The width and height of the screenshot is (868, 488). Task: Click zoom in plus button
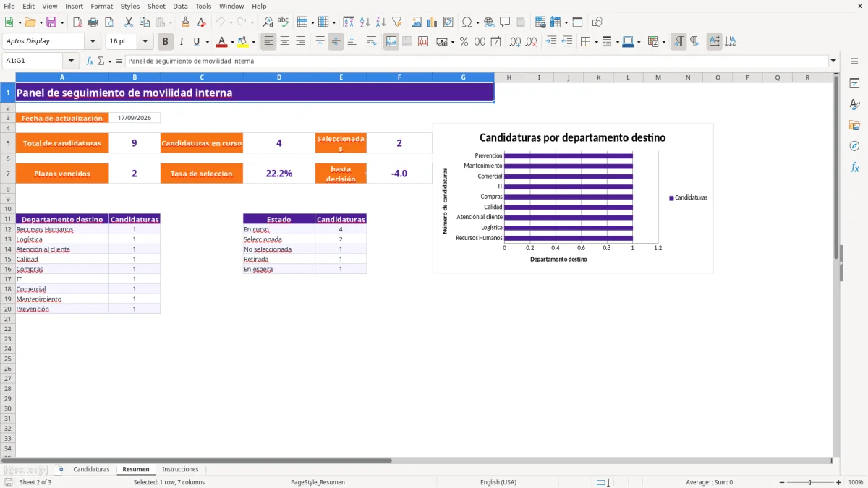click(839, 482)
